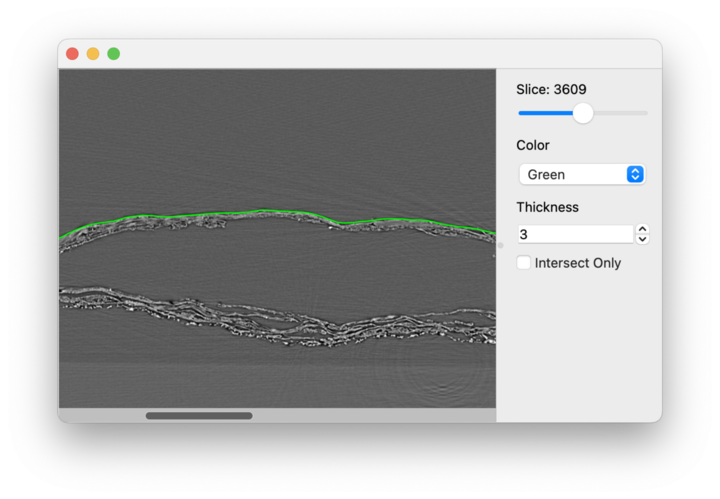Maximize the window with the green button
The width and height of the screenshot is (720, 499).
(x=114, y=54)
